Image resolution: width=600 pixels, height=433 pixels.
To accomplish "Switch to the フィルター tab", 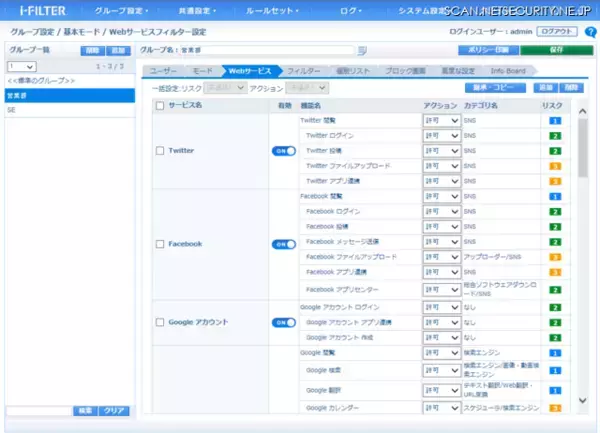I will [304, 72].
